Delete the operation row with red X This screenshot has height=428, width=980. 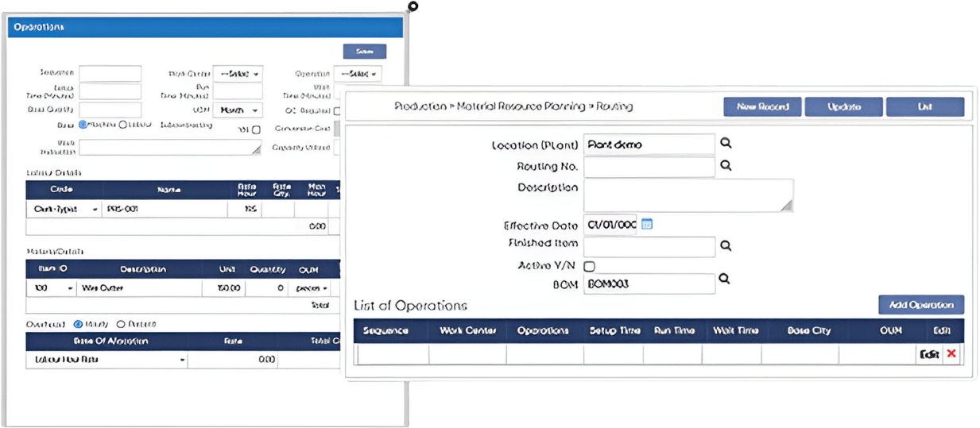pyautogui.click(x=951, y=354)
